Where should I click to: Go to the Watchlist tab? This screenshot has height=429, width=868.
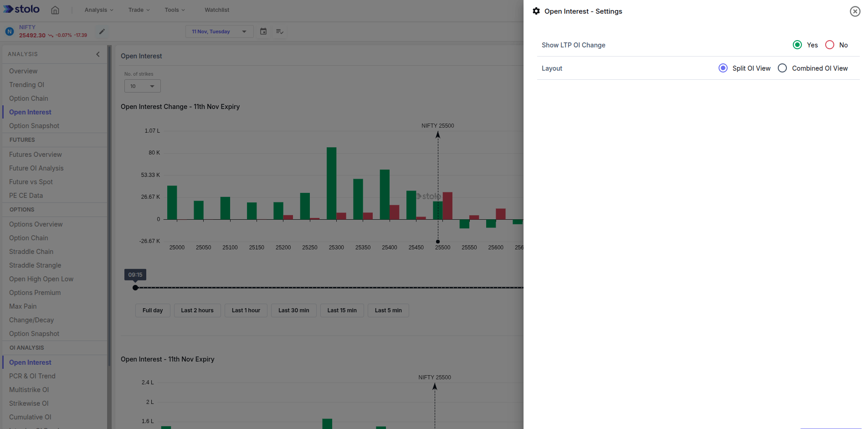tap(217, 10)
